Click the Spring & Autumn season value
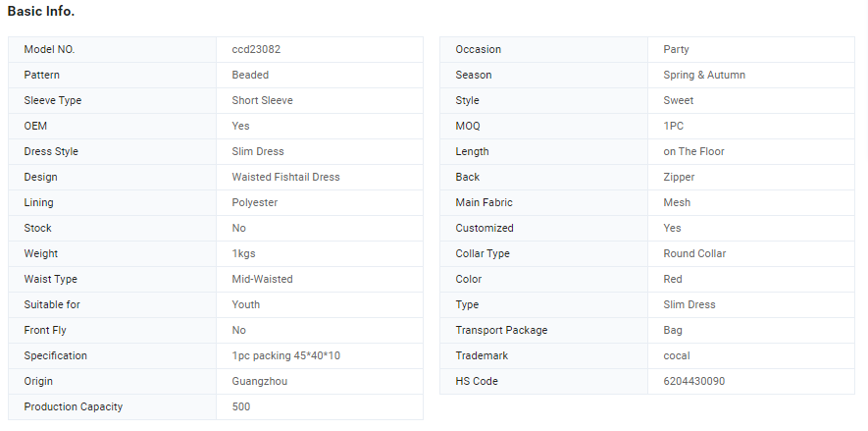868x431 pixels. (x=704, y=75)
